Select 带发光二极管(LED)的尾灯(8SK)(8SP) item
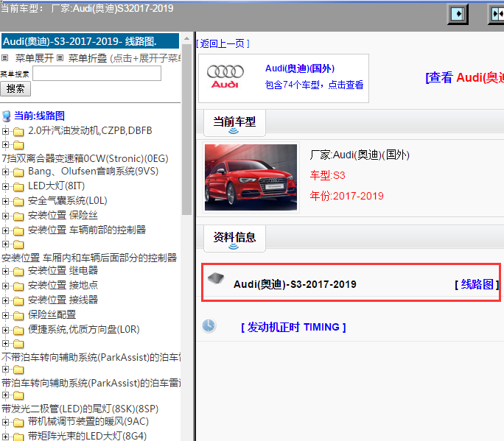504x441 pixels. tap(80, 409)
